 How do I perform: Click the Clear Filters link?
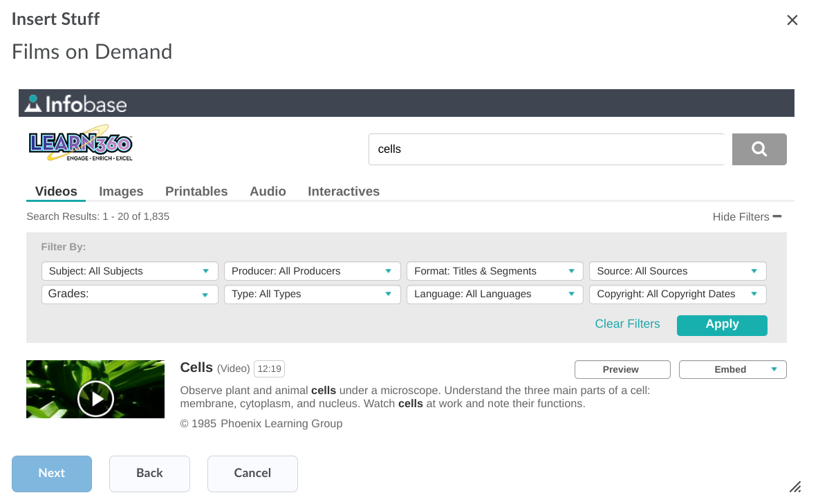coord(627,324)
